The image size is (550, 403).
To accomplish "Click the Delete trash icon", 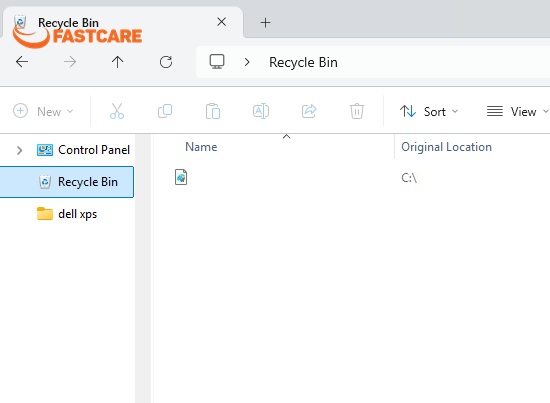I will pyautogui.click(x=357, y=111).
